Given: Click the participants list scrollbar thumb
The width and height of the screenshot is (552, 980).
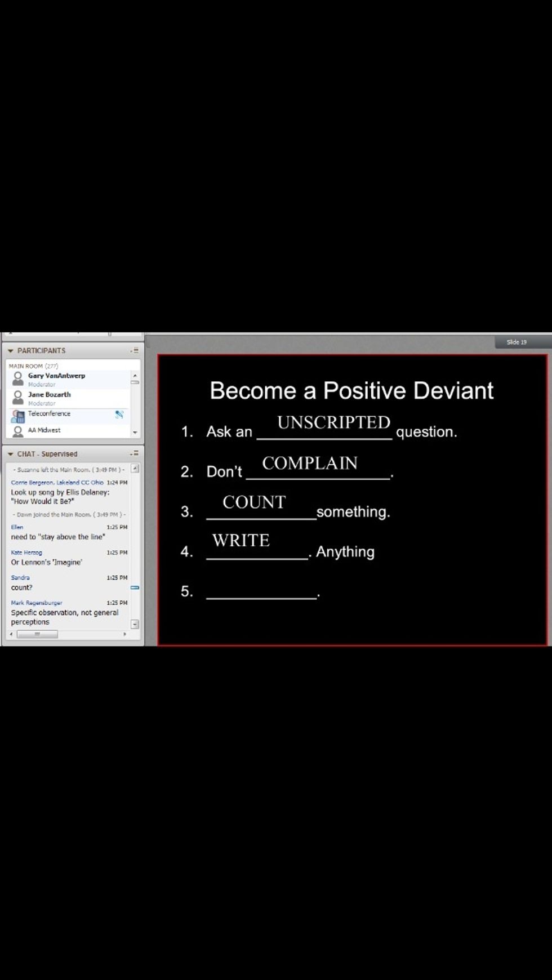Looking at the screenshot, I should click(135, 382).
